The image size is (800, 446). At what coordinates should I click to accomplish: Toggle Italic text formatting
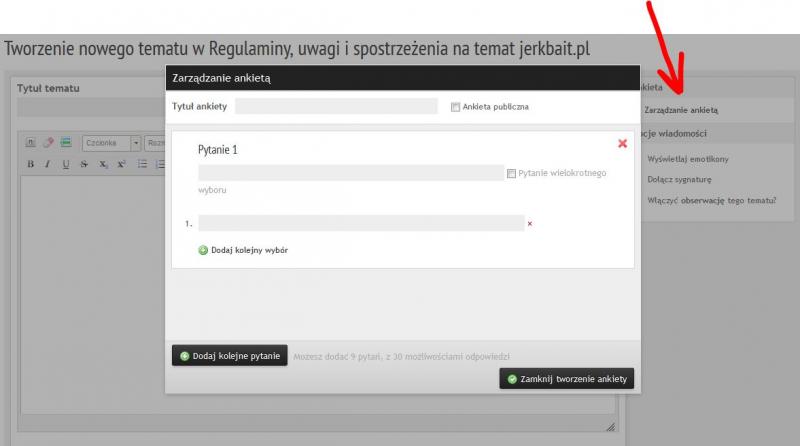pos(47,164)
